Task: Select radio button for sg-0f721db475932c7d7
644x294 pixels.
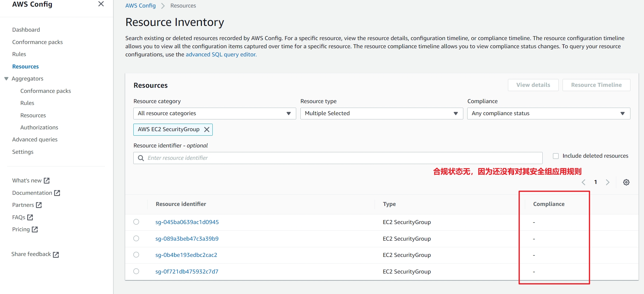Action: (x=136, y=271)
